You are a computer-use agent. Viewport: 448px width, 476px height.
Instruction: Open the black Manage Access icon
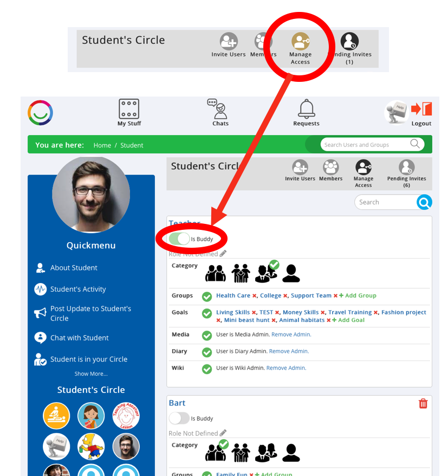coord(363,173)
